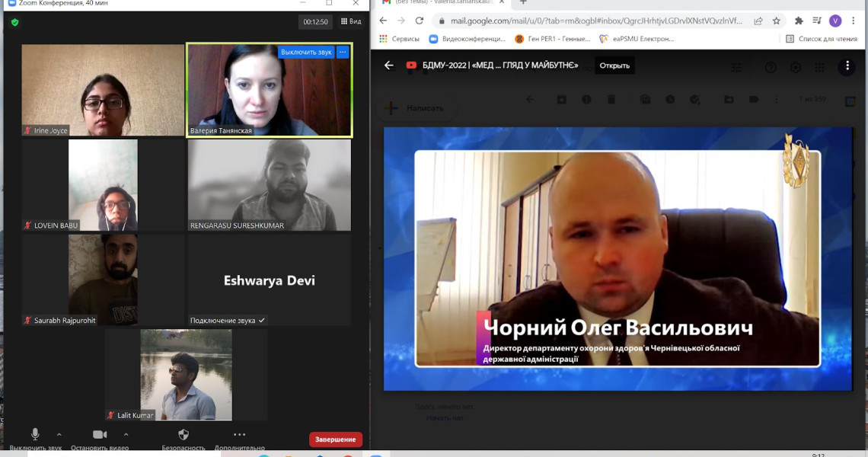Select LOVEIN BABU's video tile
868x457 pixels.
[x=103, y=185]
